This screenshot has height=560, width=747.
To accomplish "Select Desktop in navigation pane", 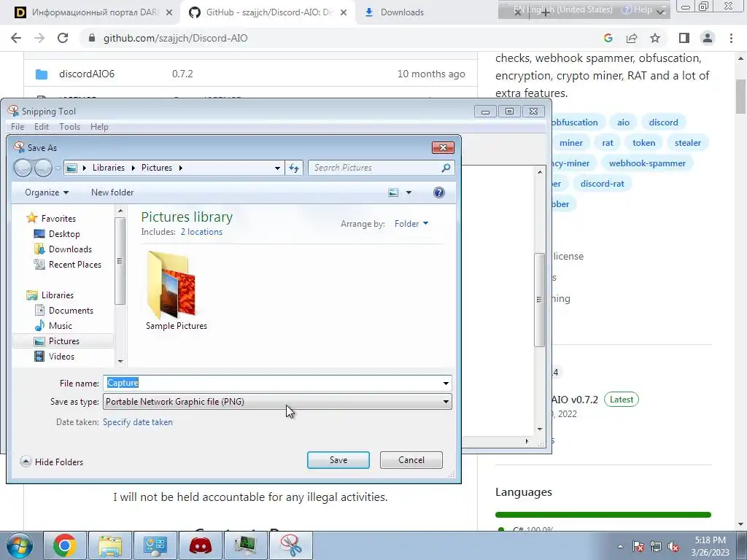I will (64, 234).
